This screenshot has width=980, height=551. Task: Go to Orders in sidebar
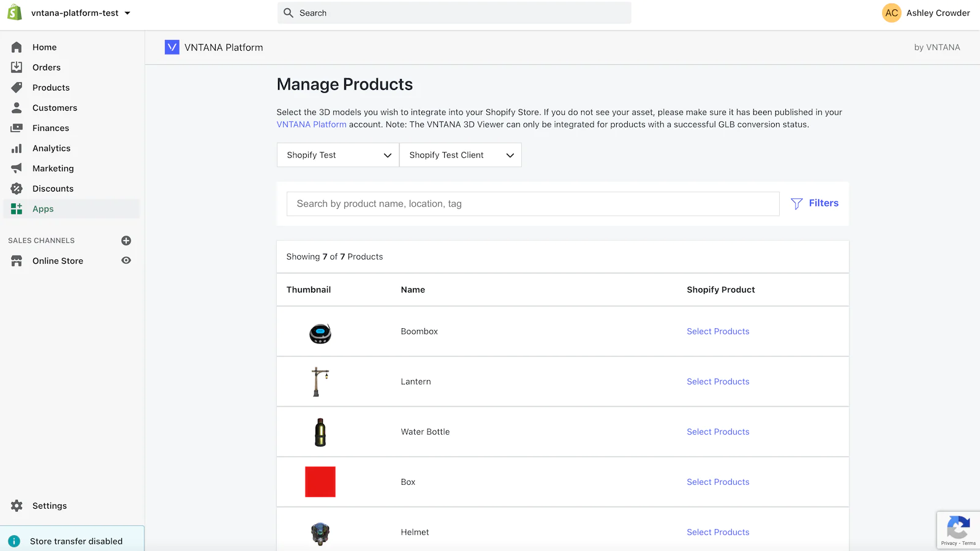click(x=47, y=67)
